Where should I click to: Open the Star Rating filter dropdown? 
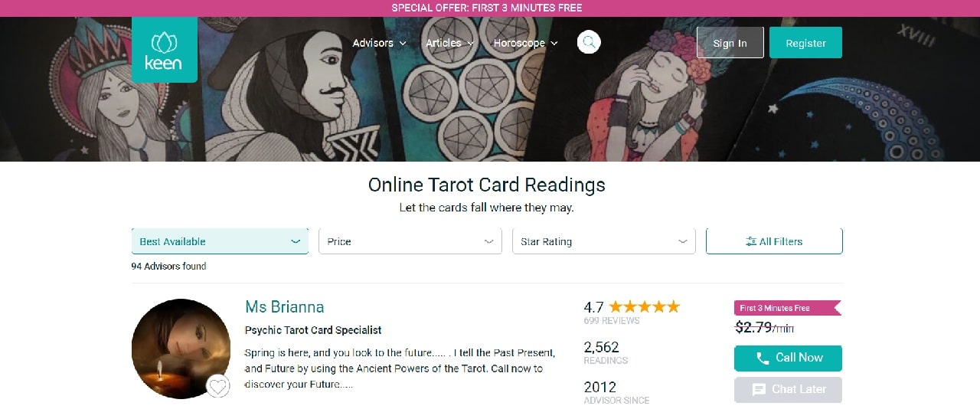pos(603,241)
